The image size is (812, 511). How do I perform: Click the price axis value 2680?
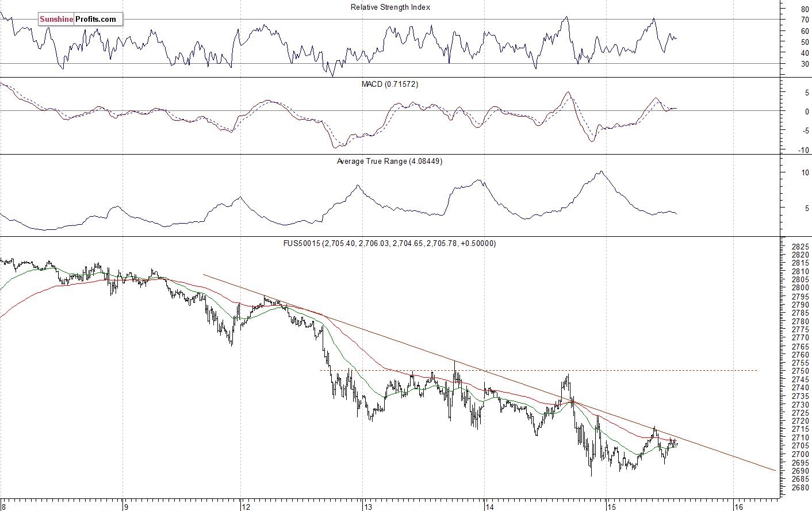click(x=800, y=488)
